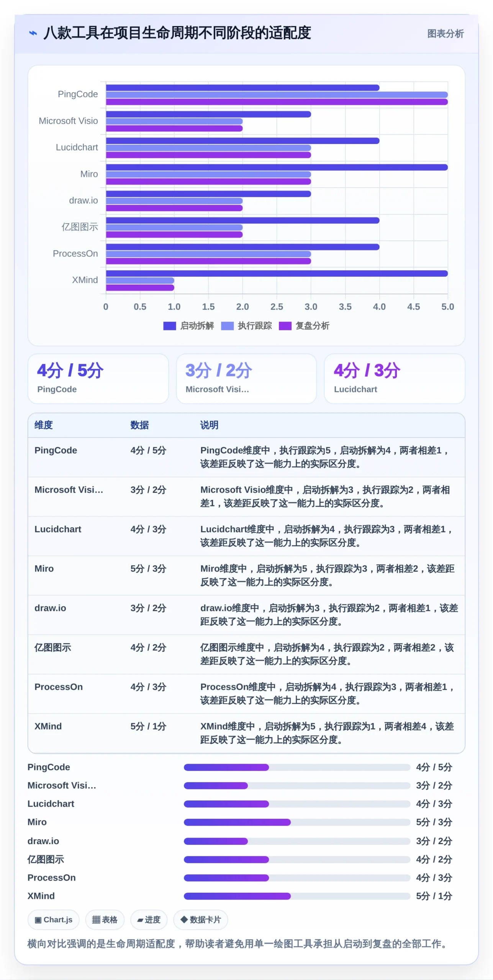Click the Microsoft Visio label on chart axis
The height and width of the screenshot is (980, 493).
click(68, 121)
